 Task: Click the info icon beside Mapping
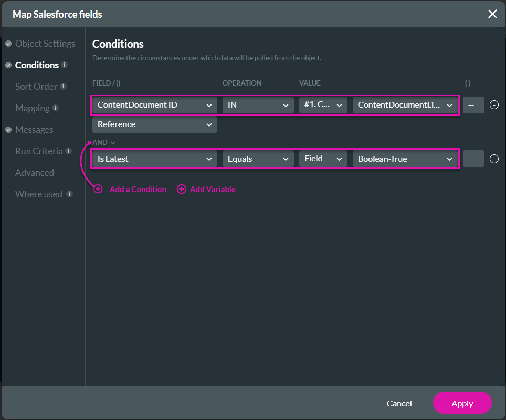coord(56,108)
